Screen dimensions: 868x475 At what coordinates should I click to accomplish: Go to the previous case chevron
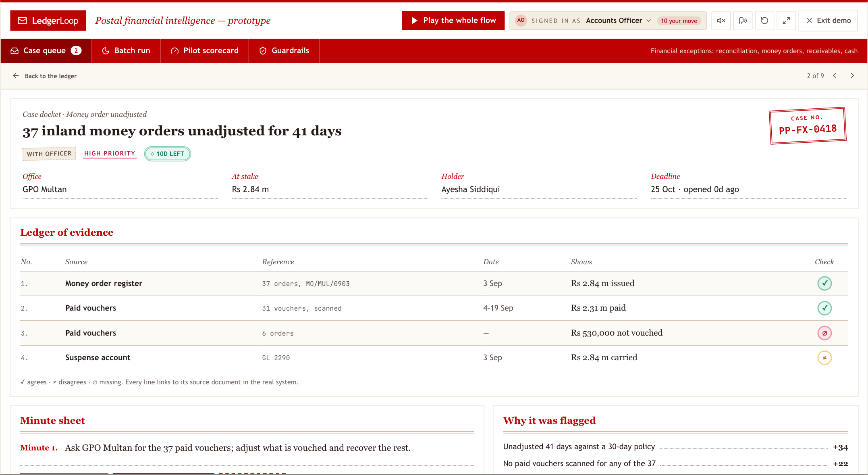click(x=835, y=76)
